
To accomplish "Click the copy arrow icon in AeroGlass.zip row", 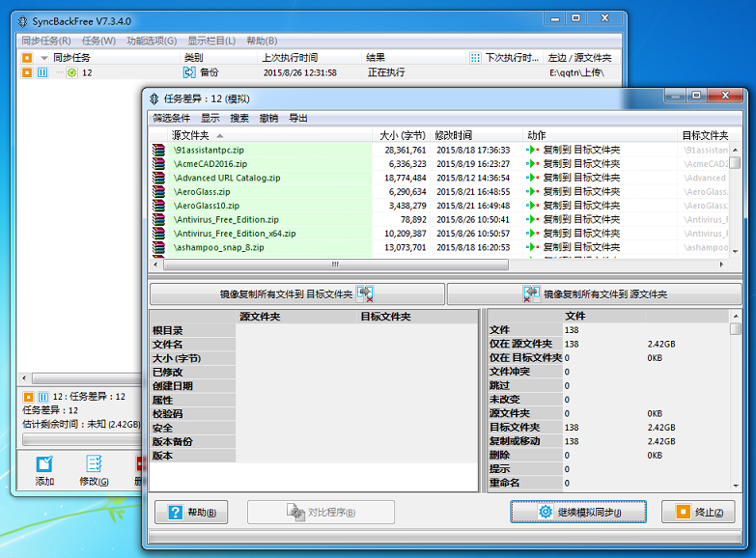I will (533, 192).
